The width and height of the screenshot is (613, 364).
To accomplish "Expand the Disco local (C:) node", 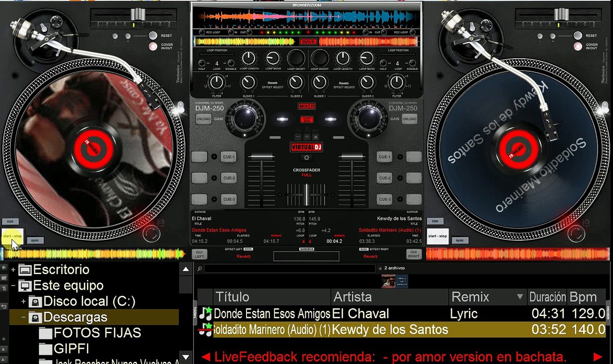I will coord(23,302).
